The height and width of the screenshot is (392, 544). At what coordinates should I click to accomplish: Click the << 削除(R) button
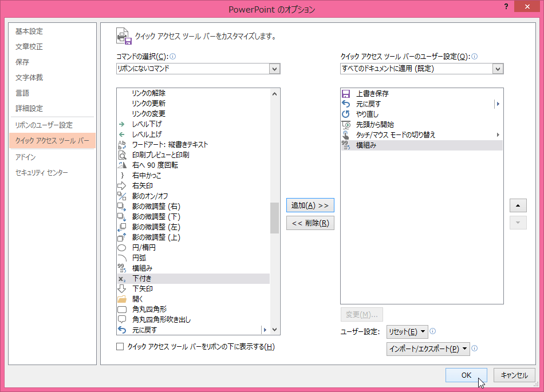point(310,223)
